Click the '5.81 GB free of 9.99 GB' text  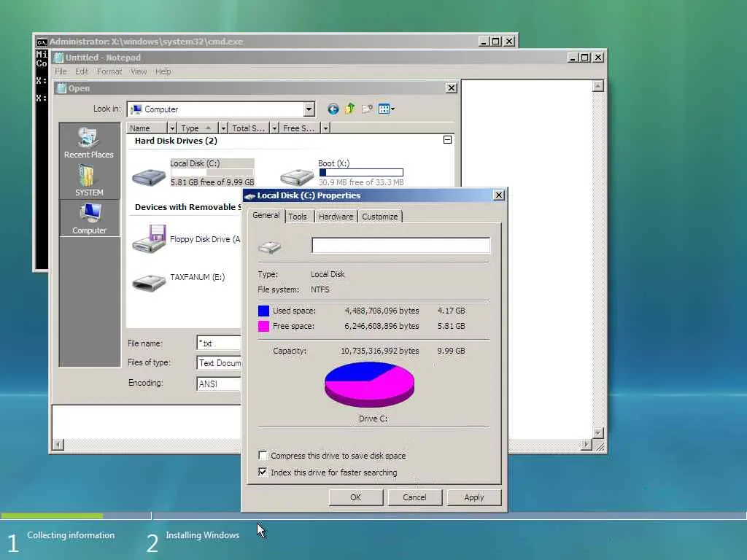pos(212,182)
